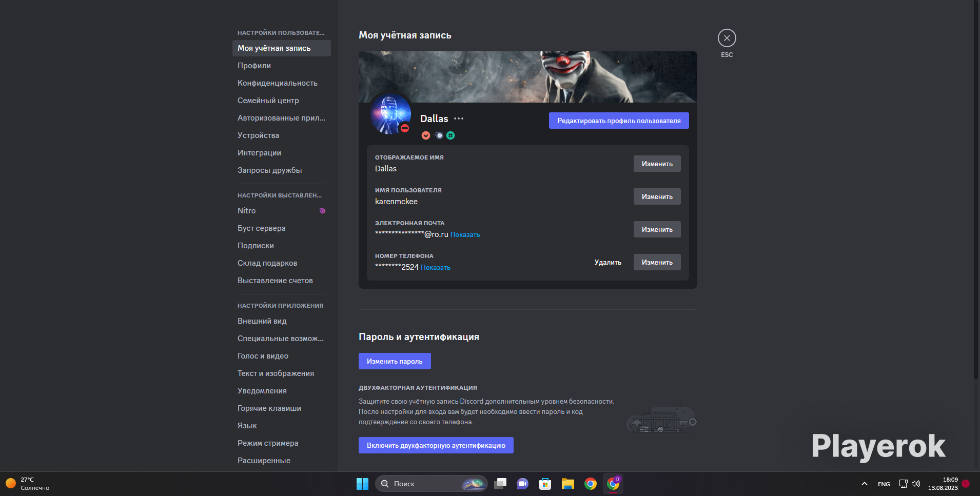Screen dimensions: 980x496
Task: Open the Windows Start menu
Action: 362,484
